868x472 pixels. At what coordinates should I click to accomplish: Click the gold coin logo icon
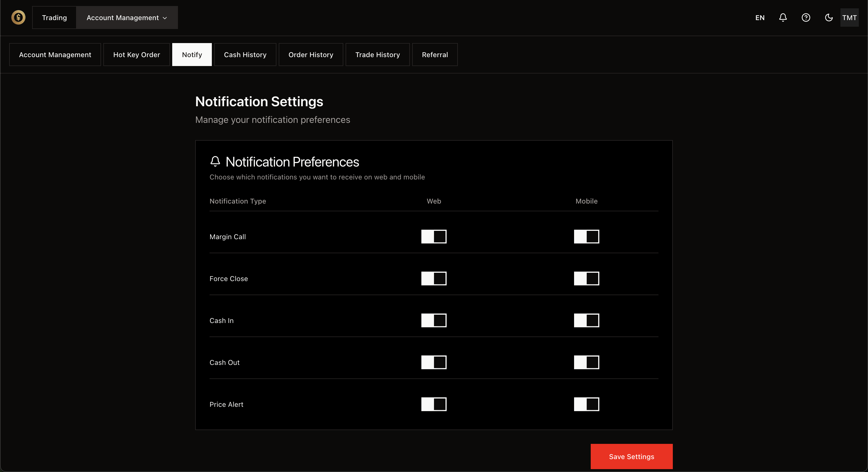pyautogui.click(x=18, y=18)
